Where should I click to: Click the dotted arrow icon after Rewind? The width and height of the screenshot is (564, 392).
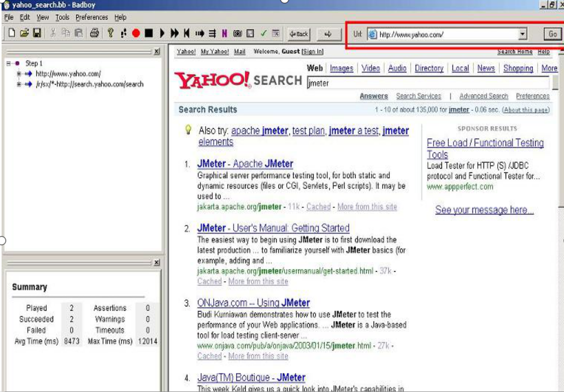(199, 34)
